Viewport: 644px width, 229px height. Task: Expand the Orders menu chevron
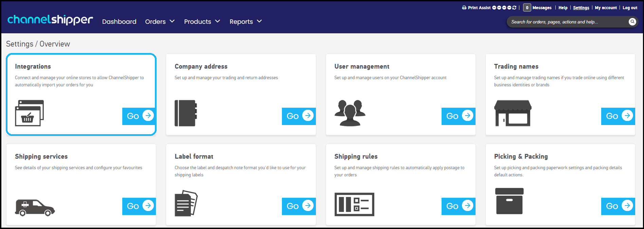point(172,21)
